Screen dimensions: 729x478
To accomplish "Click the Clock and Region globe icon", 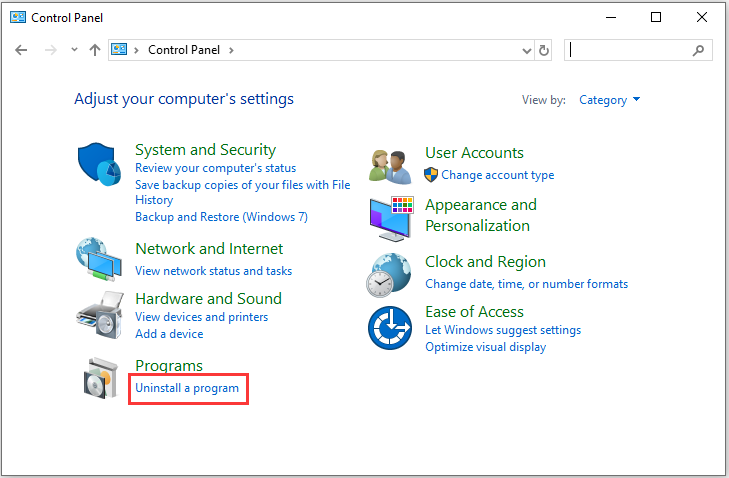I will pyautogui.click(x=389, y=275).
